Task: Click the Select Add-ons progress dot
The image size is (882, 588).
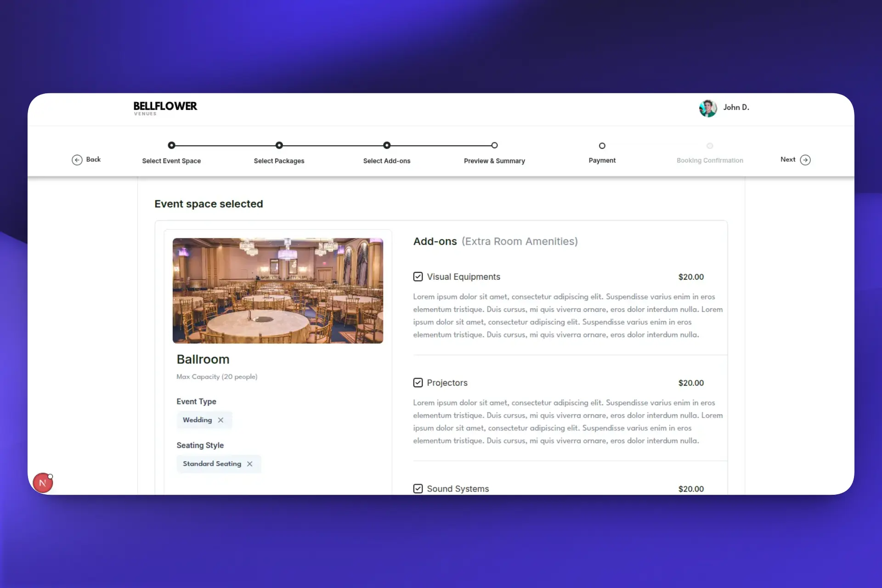Action: [387, 145]
